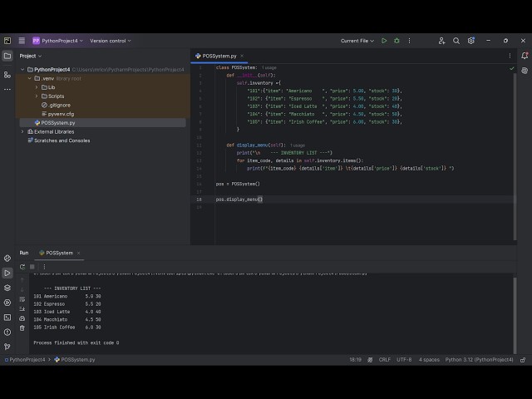This screenshot has width=532, height=399.
Task: Open Run toolbar more options ellipsis
Action: click(44, 267)
